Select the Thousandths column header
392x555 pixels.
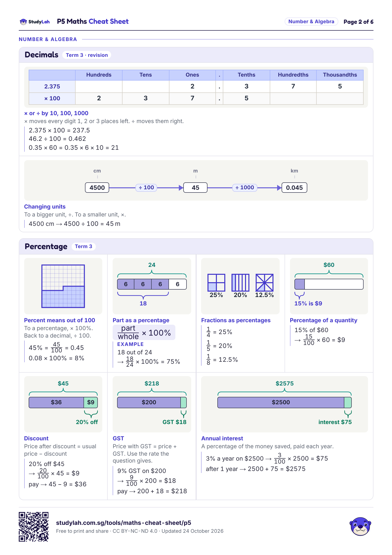coord(340,75)
